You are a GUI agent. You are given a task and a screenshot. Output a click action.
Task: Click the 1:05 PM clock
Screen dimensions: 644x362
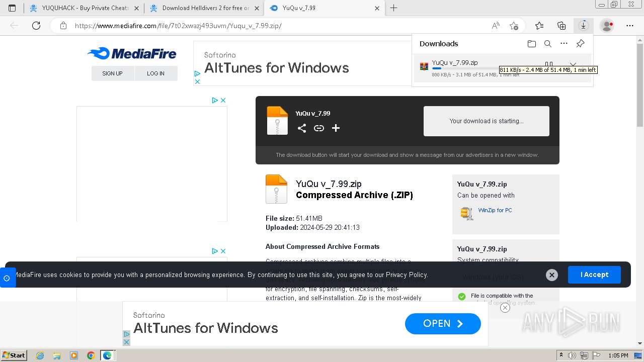click(x=618, y=355)
